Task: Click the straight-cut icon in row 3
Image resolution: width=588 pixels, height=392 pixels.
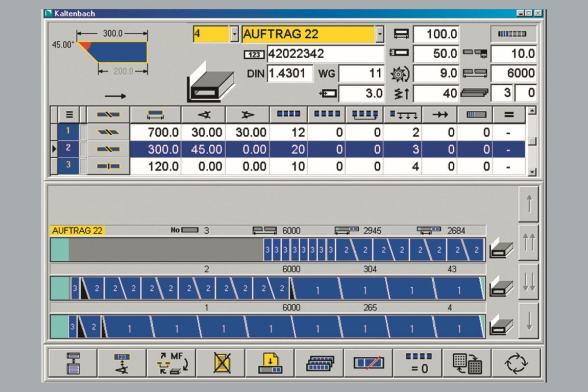Action: [x=108, y=166]
